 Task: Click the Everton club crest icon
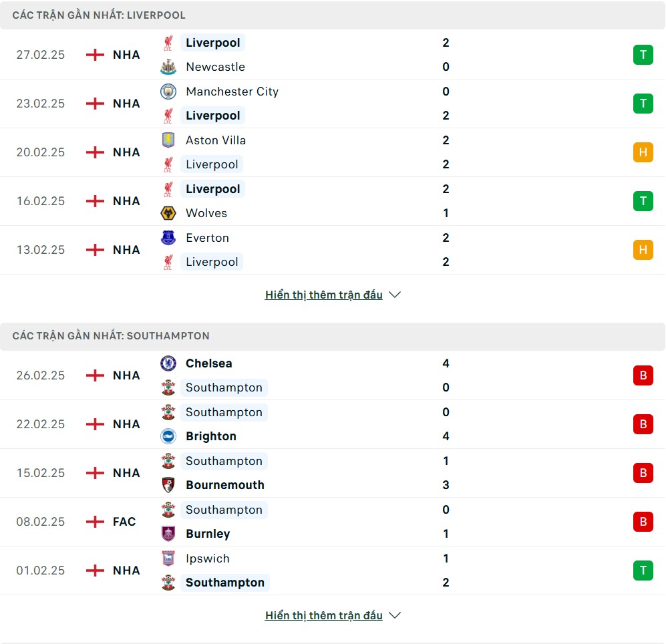(168, 238)
